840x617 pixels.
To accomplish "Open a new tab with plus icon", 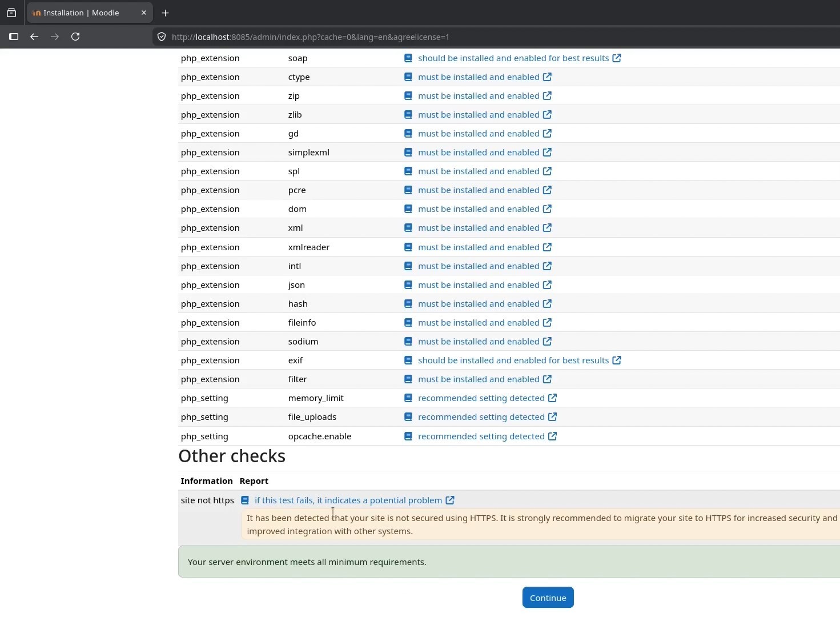I will click(166, 13).
